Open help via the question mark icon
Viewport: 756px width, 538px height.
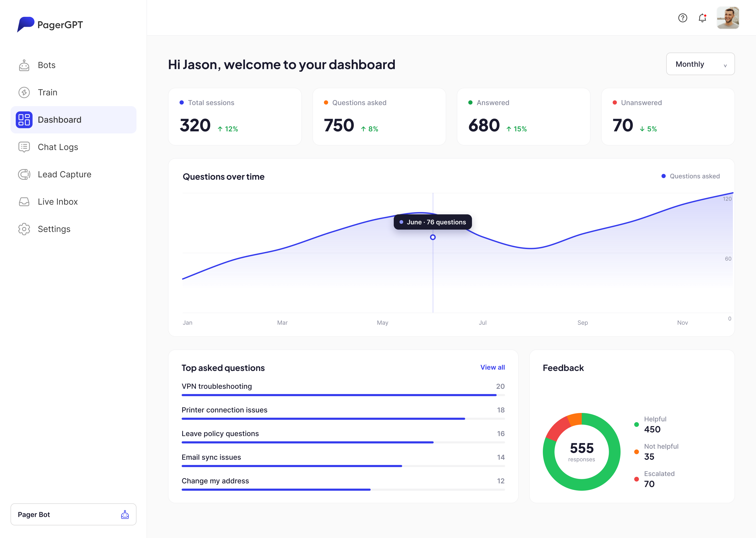(x=682, y=18)
